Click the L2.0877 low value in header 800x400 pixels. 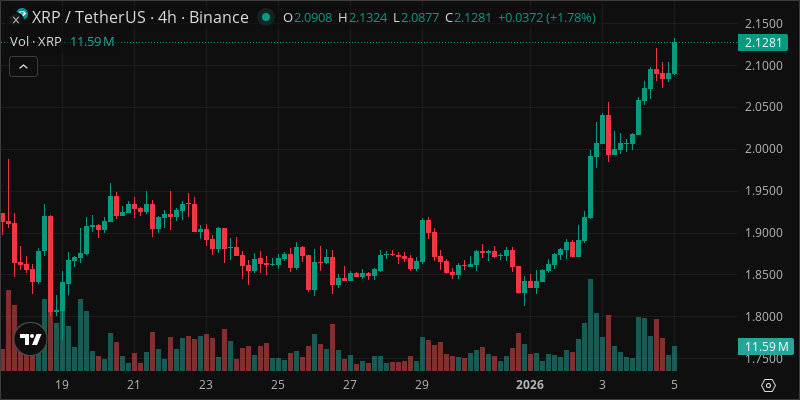tap(416, 18)
